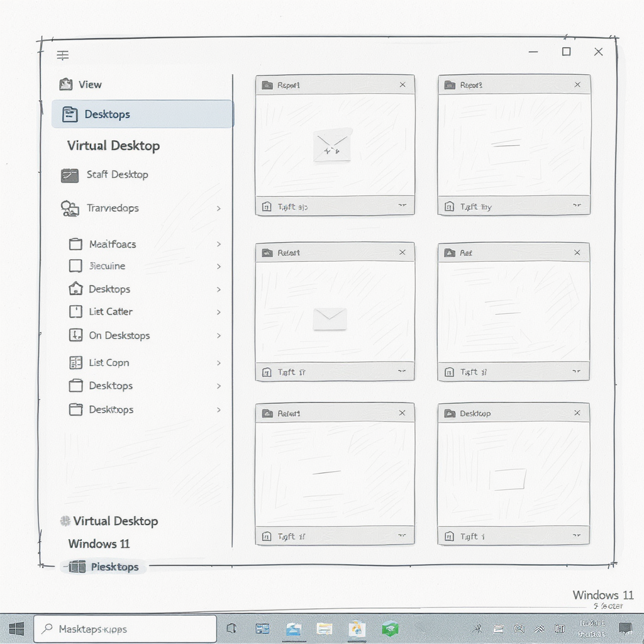Open the dropdown on the Tgft ir footer
Image resolution: width=644 pixels, height=644 pixels.
click(x=402, y=371)
